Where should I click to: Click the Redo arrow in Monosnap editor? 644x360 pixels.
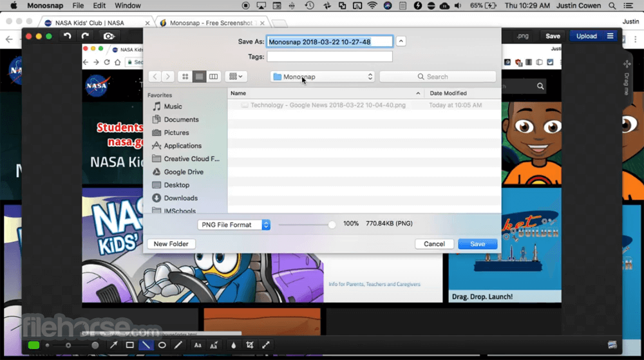coord(85,36)
